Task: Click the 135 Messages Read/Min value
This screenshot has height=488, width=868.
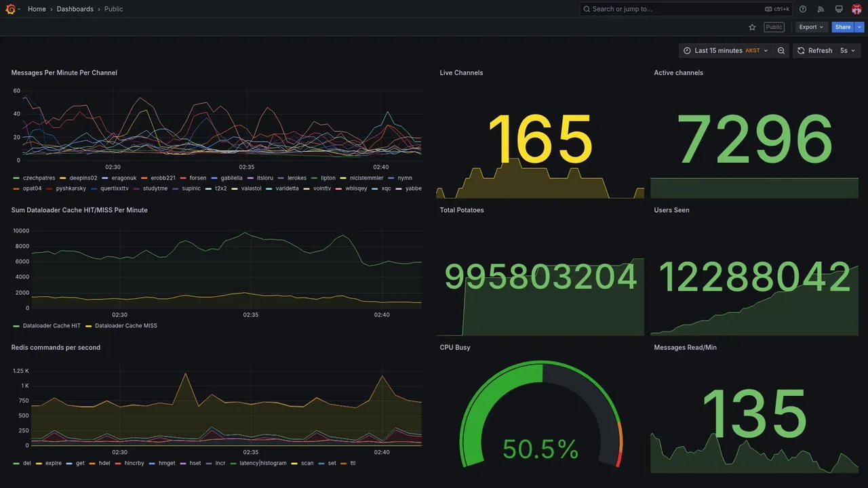Action: coord(755,413)
